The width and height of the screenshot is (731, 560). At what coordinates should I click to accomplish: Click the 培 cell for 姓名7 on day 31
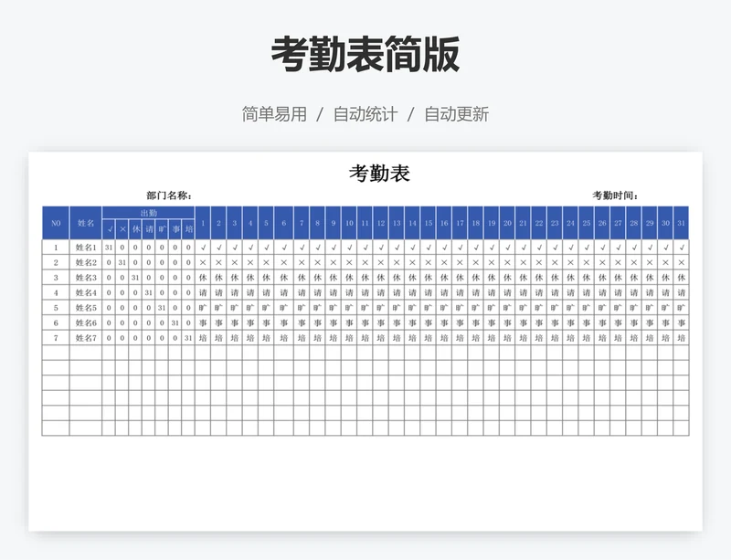click(x=681, y=338)
